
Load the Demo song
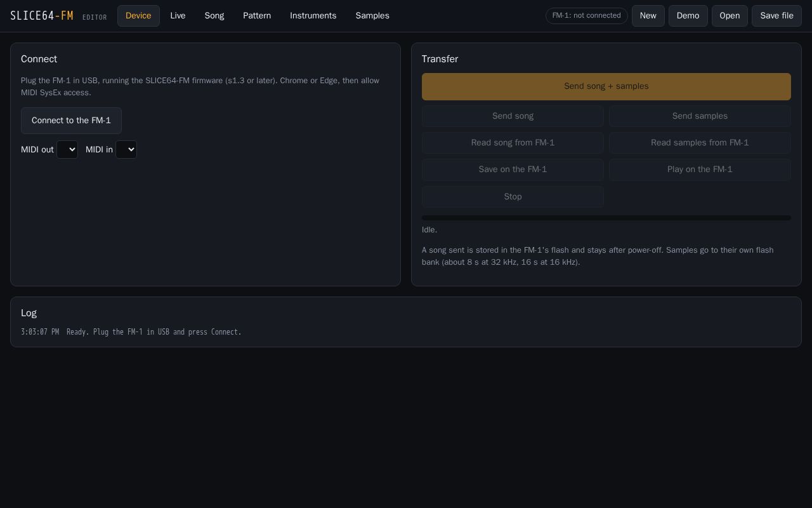click(688, 16)
